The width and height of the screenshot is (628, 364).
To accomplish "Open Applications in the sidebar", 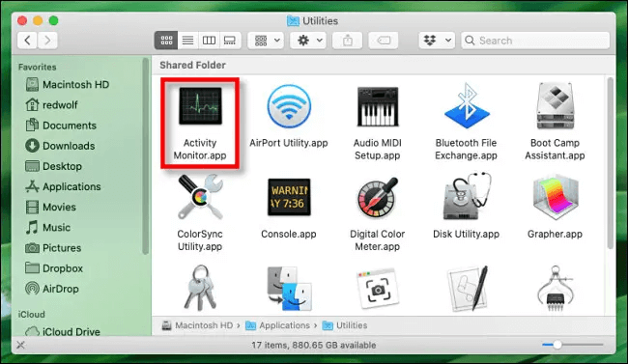I will 63,186.
